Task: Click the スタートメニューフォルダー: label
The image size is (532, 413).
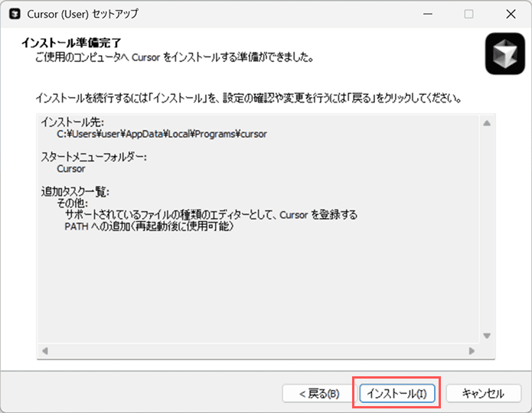Action: tap(94, 157)
